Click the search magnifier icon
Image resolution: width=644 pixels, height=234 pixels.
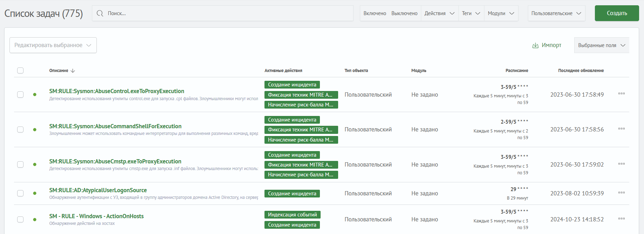(x=100, y=13)
